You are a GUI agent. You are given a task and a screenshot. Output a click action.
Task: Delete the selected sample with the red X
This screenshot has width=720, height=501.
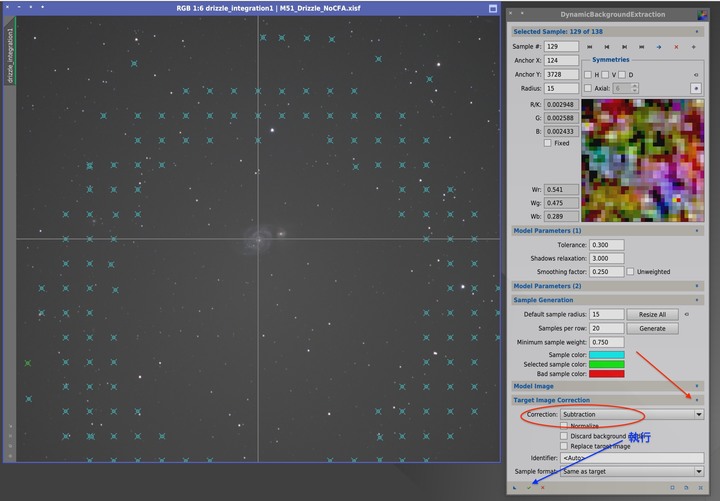click(676, 47)
